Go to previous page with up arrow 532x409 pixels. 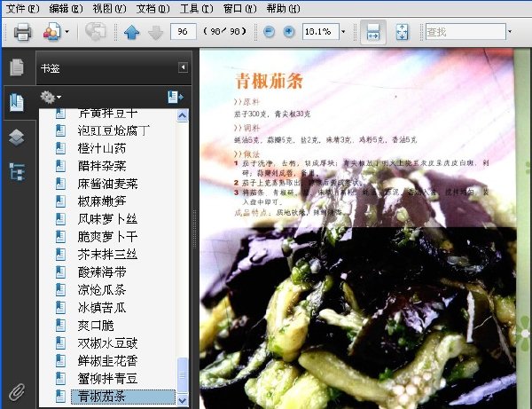(131, 33)
